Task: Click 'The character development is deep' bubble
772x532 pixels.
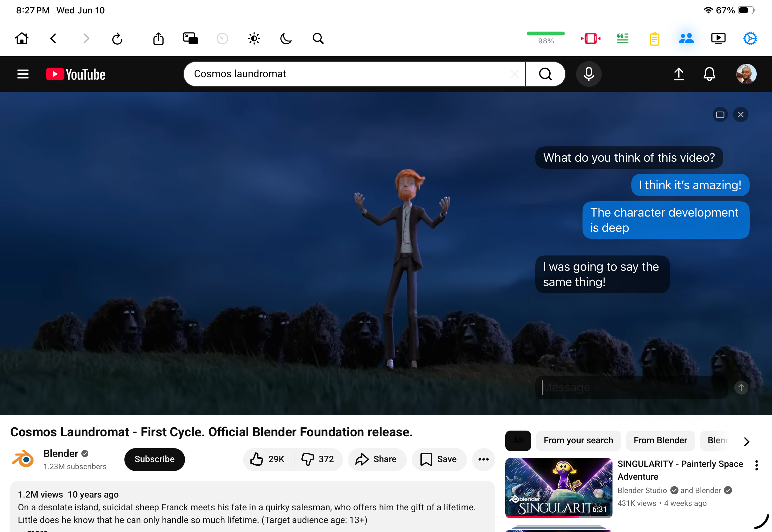Action: (666, 220)
